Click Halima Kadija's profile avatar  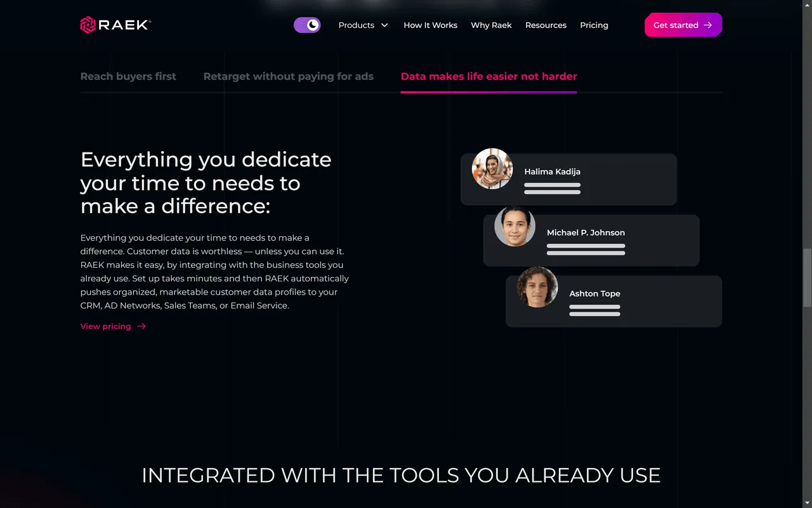(x=492, y=168)
